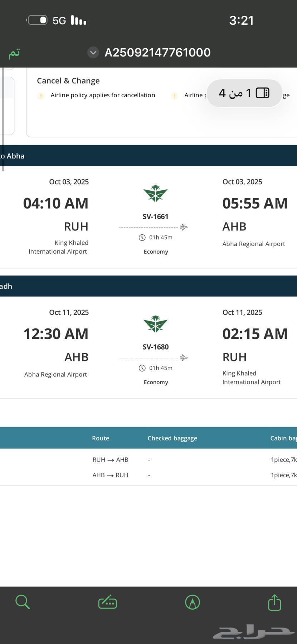Viewport: 297px width, 644px height.
Task: Open the Markup pen tool
Action: 193,602
